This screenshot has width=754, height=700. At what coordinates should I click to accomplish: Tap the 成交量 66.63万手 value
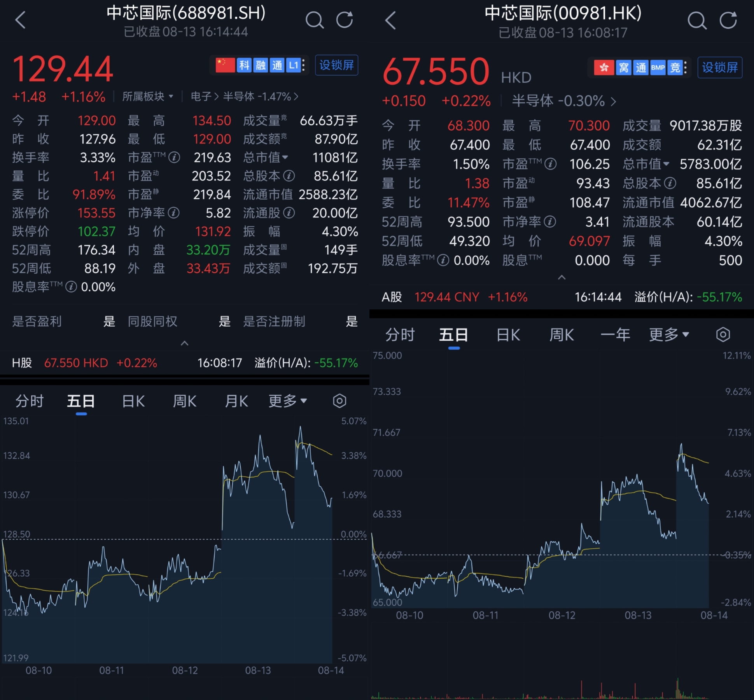coord(329,121)
